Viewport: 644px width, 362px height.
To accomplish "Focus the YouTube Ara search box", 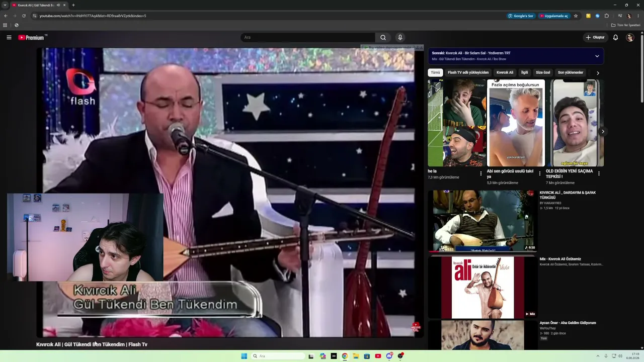I will pyautogui.click(x=308, y=37).
